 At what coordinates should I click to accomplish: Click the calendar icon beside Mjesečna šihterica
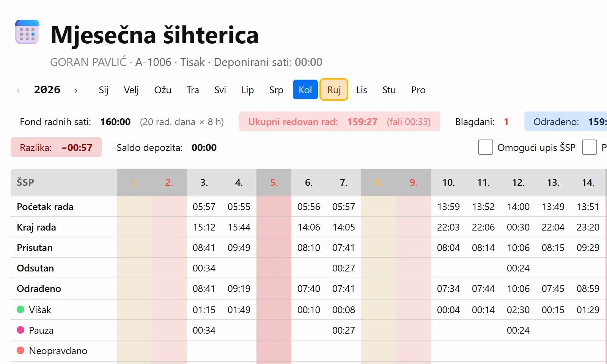point(27,32)
